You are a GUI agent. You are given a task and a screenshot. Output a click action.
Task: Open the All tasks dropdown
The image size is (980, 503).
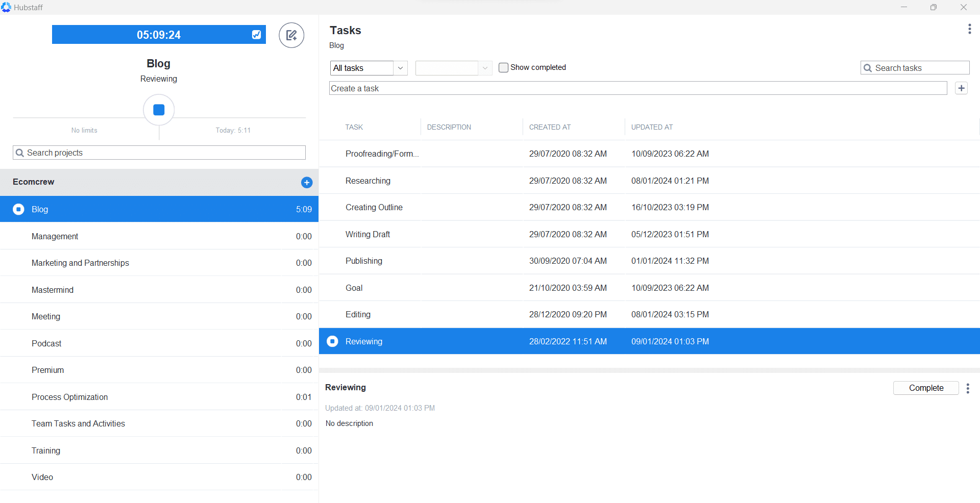pyautogui.click(x=369, y=68)
